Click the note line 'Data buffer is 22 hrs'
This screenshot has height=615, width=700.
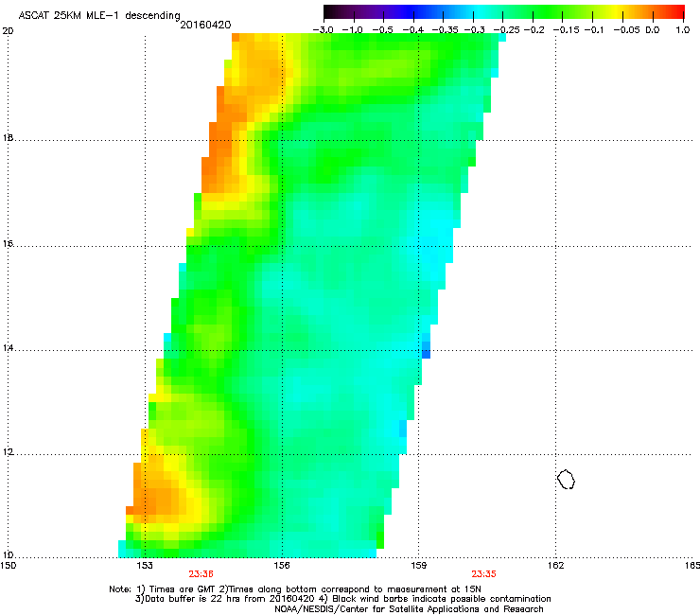pos(342,599)
